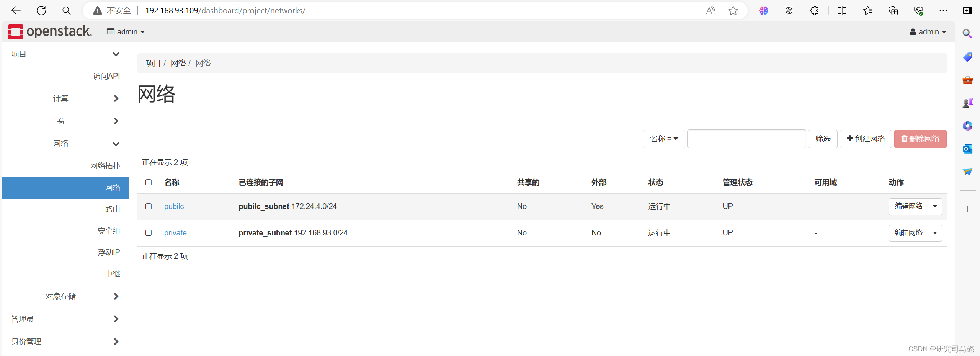Open action dropdown arrow for pubilc row

click(935, 206)
